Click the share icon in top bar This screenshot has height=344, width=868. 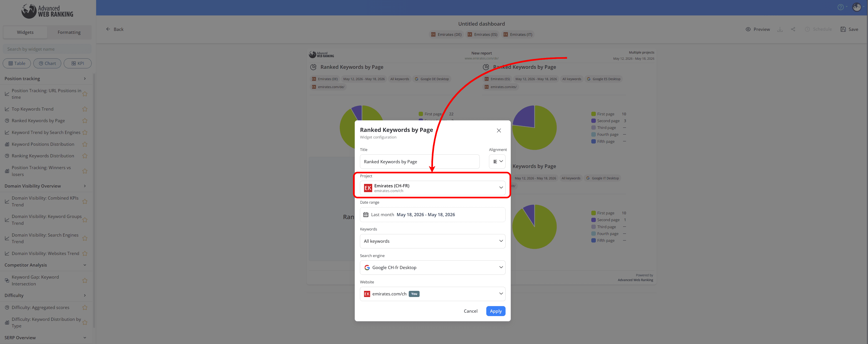pos(793,29)
